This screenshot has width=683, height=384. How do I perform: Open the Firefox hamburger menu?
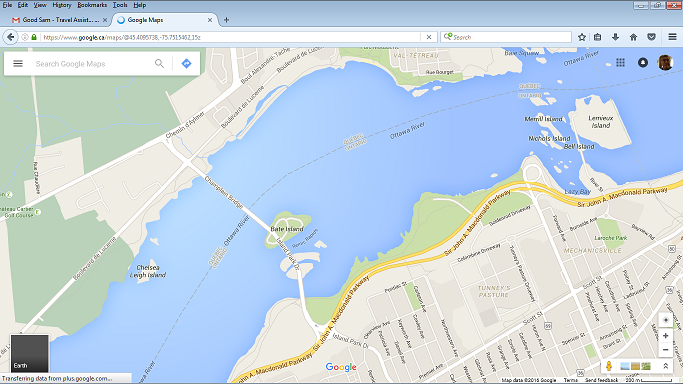coord(672,37)
